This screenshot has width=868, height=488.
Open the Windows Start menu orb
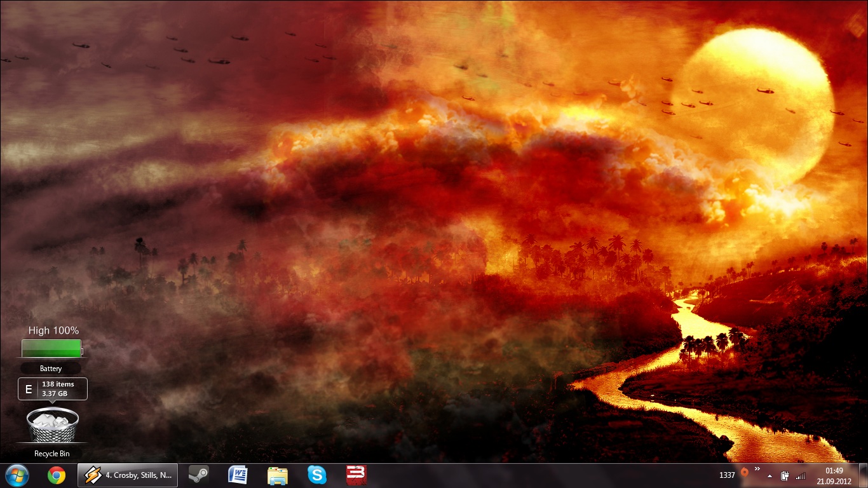[x=16, y=475]
